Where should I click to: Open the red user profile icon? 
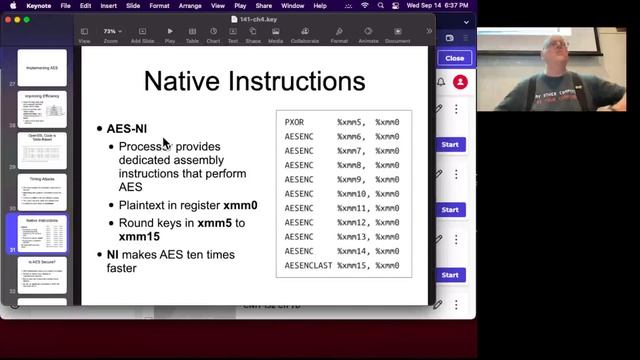pos(460,82)
